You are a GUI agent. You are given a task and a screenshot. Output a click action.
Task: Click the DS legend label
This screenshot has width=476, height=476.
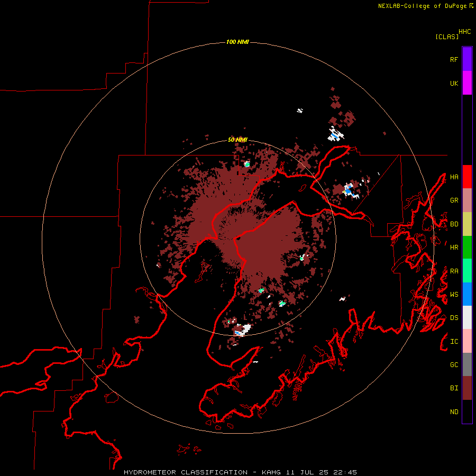click(x=454, y=318)
